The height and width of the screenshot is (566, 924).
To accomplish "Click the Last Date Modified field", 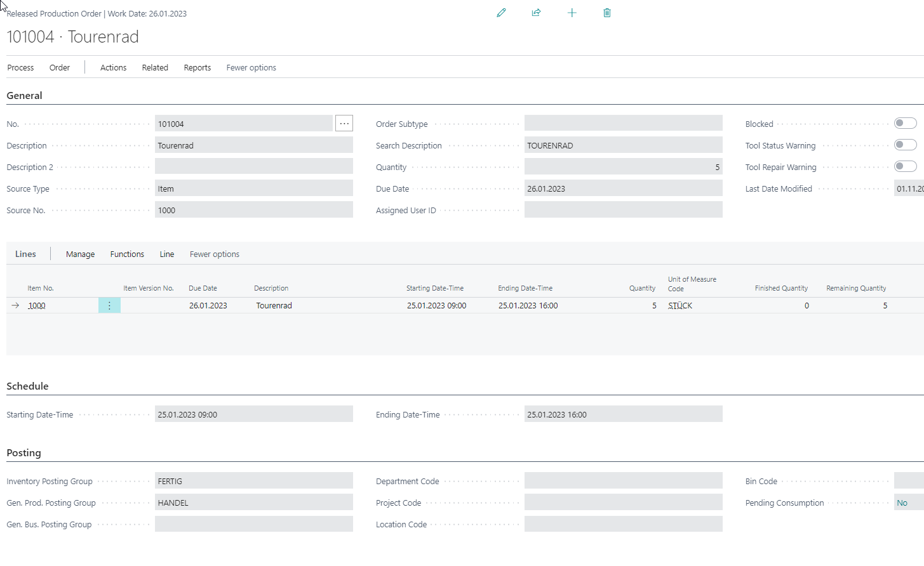I will click(909, 188).
